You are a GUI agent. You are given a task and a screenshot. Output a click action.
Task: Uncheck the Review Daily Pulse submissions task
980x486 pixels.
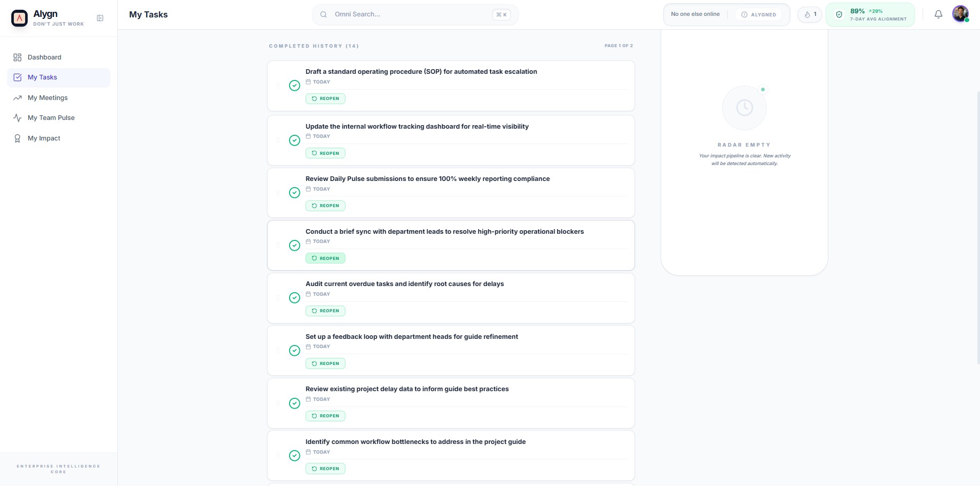295,193
